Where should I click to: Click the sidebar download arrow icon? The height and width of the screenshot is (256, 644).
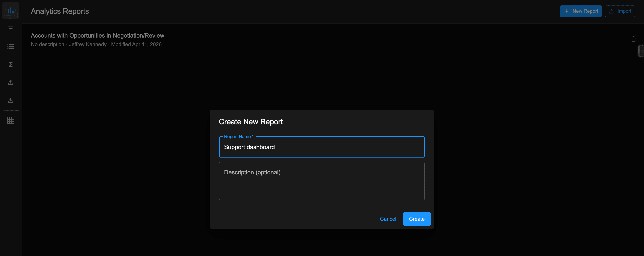click(10, 100)
